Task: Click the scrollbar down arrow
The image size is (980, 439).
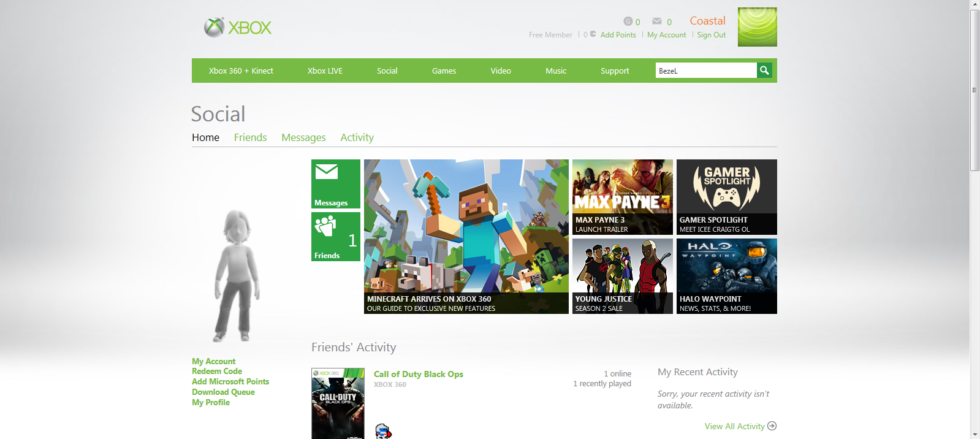Action: (x=975, y=434)
